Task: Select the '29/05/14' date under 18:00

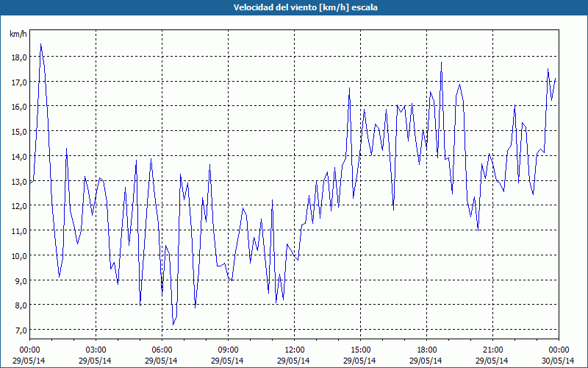Action: [426, 361]
